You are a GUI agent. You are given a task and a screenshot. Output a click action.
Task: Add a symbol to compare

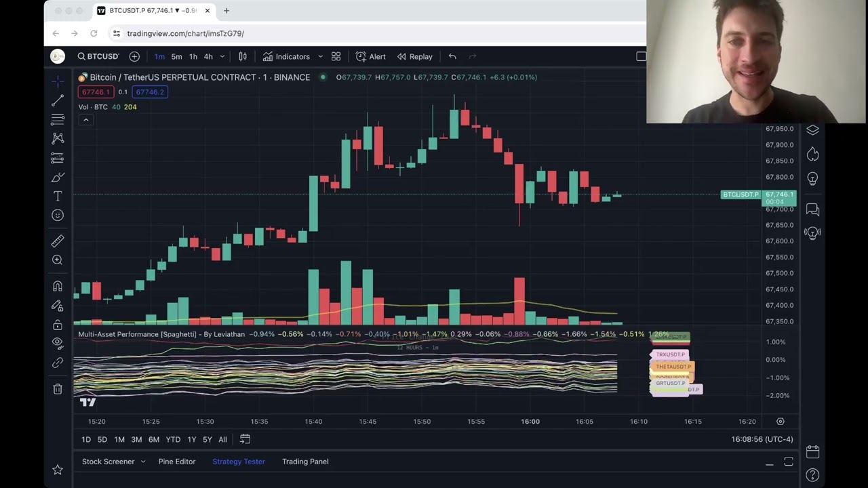click(x=134, y=56)
